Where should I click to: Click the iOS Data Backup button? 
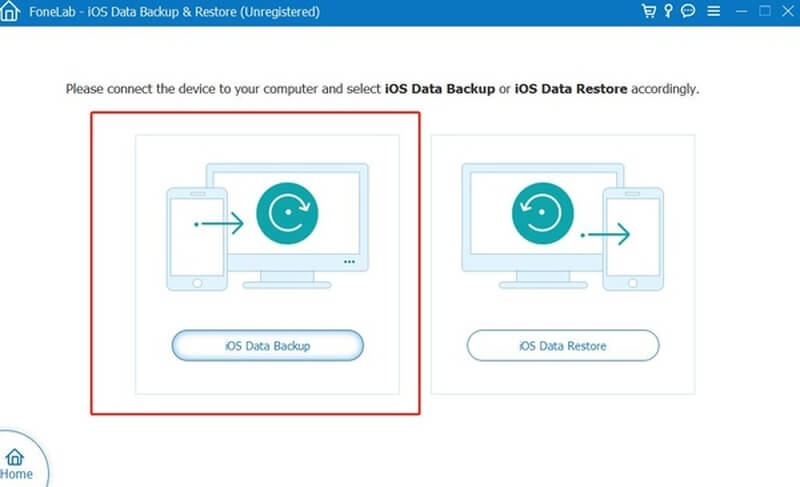point(267,345)
